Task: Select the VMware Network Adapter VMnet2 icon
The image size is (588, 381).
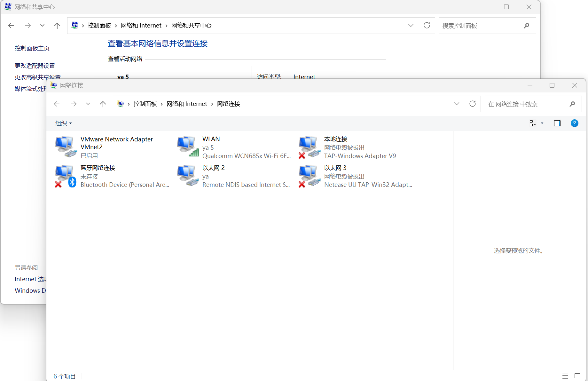Action: (x=66, y=147)
